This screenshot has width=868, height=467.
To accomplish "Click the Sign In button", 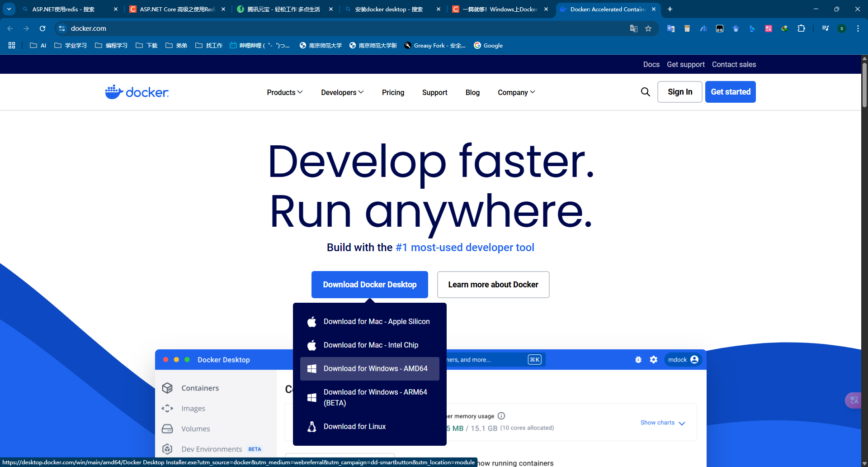I will [x=679, y=92].
